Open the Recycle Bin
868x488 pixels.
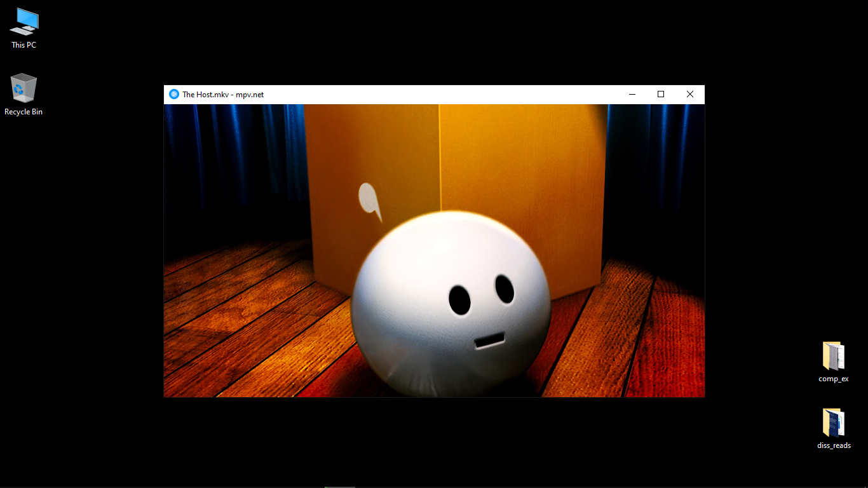(24, 89)
